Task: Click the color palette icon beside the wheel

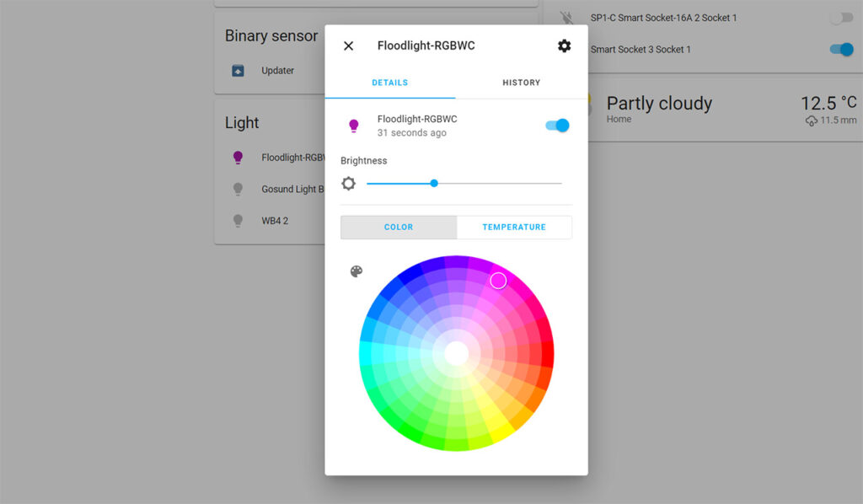Action: pyautogui.click(x=356, y=271)
